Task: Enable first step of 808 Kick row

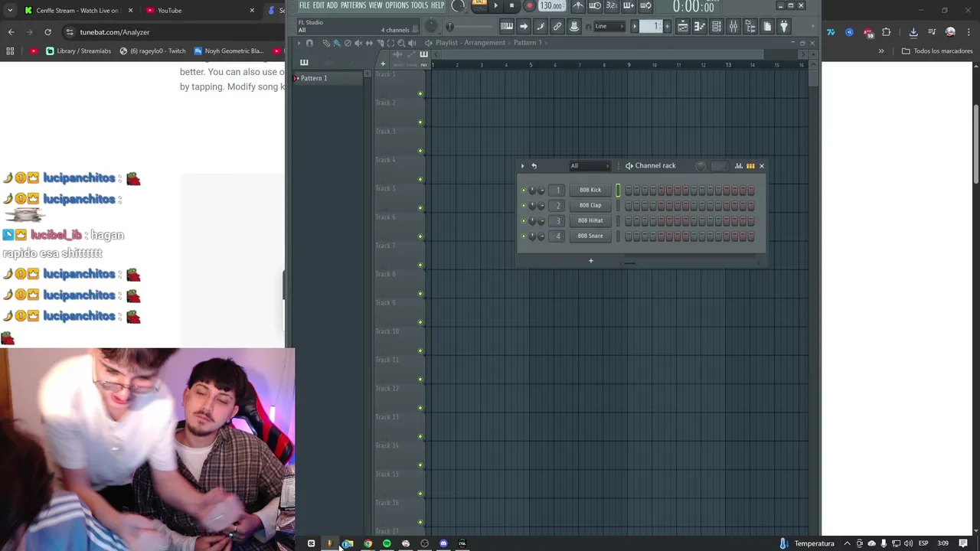Action: click(629, 190)
